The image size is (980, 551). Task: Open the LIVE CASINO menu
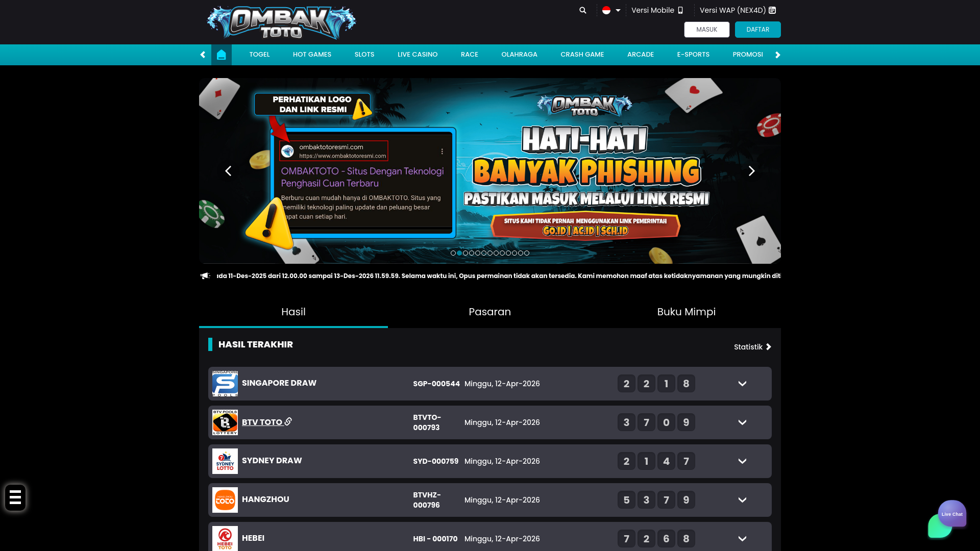pyautogui.click(x=418, y=55)
